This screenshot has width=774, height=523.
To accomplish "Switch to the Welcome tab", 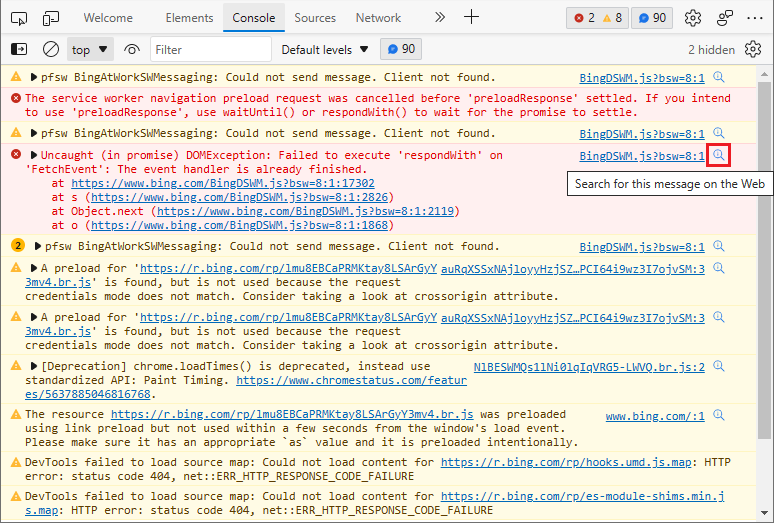I will (x=108, y=18).
